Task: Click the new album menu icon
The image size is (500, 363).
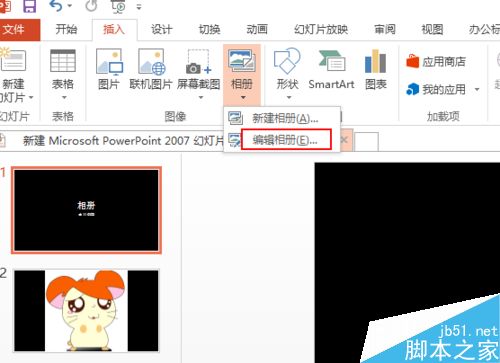Action: click(x=235, y=118)
